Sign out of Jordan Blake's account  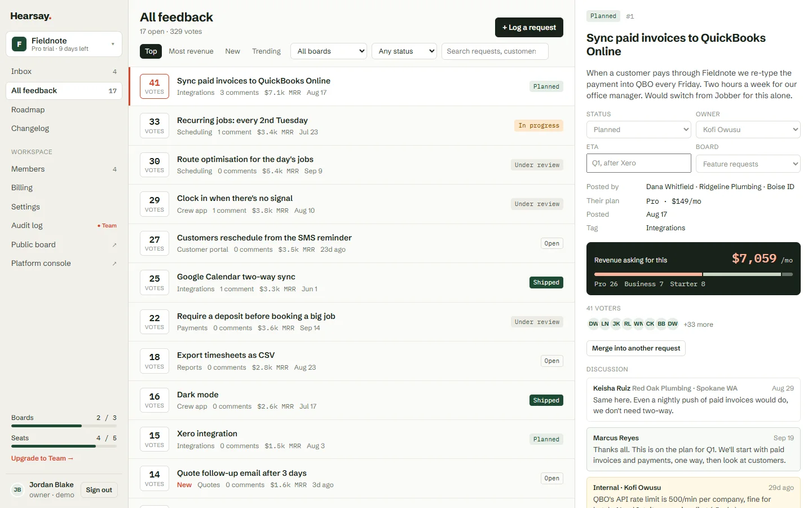coord(99,490)
